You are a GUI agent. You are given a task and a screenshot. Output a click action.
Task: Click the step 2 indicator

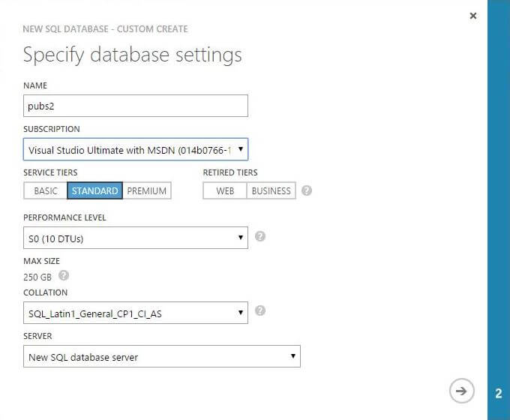(x=499, y=393)
